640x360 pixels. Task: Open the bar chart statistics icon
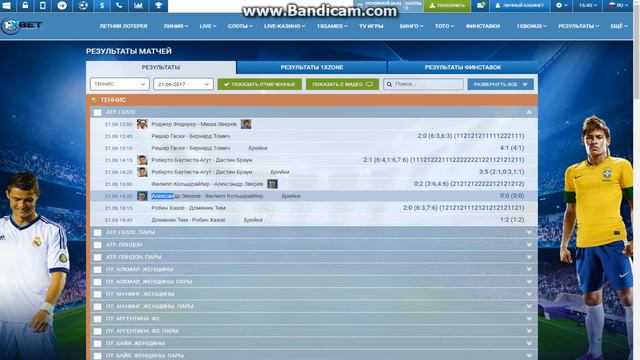[x=138, y=5]
